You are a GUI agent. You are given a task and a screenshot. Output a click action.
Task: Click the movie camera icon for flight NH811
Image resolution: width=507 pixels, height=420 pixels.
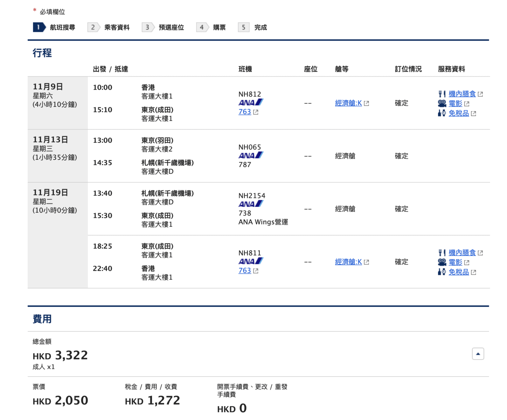coord(442,262)
